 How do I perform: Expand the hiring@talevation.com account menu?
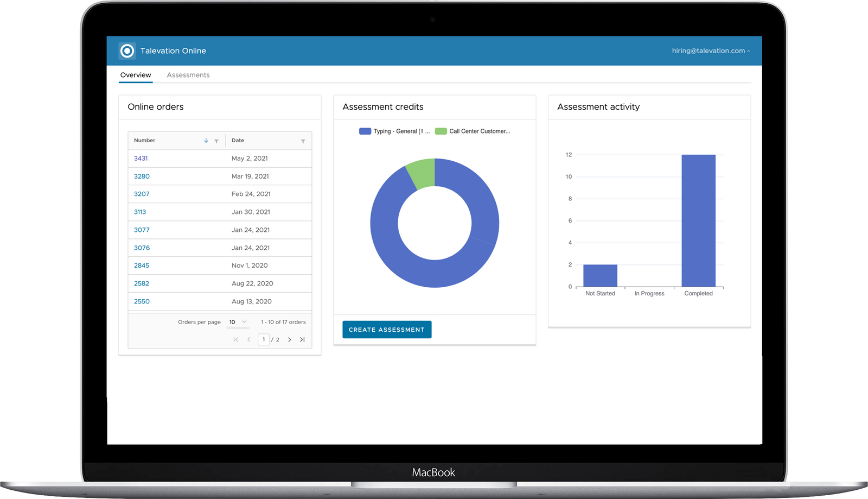(x=711, y=51)
